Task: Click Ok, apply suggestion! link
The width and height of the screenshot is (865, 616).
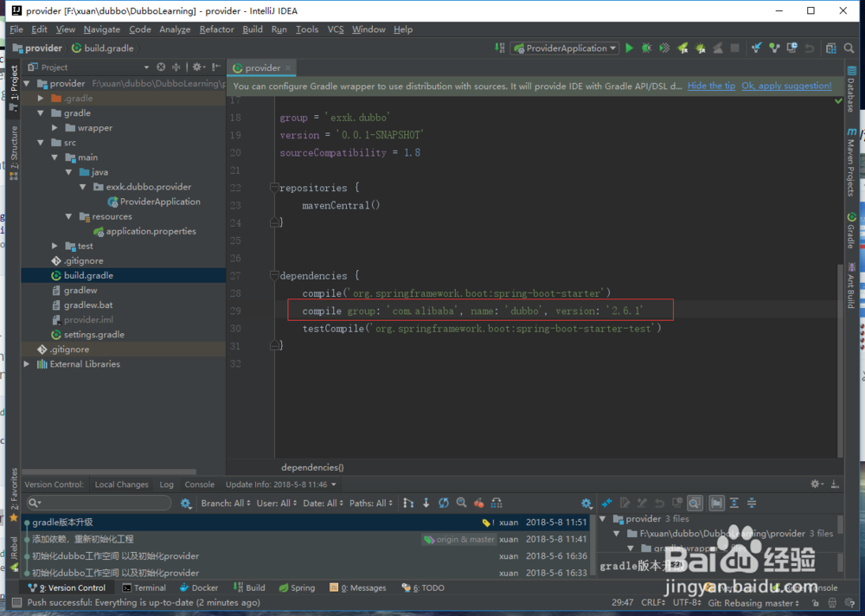Action: pyautogui.click(x=786, y=86)
